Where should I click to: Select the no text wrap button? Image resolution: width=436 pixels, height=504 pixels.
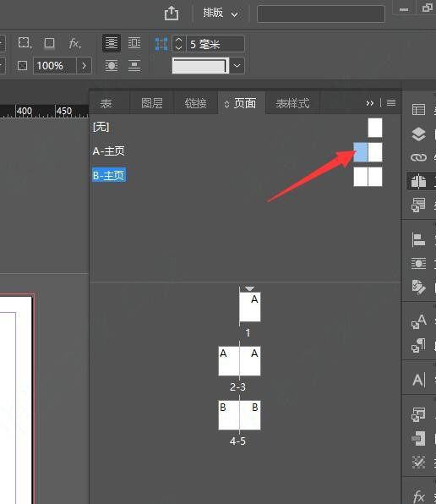click(112, 43)
